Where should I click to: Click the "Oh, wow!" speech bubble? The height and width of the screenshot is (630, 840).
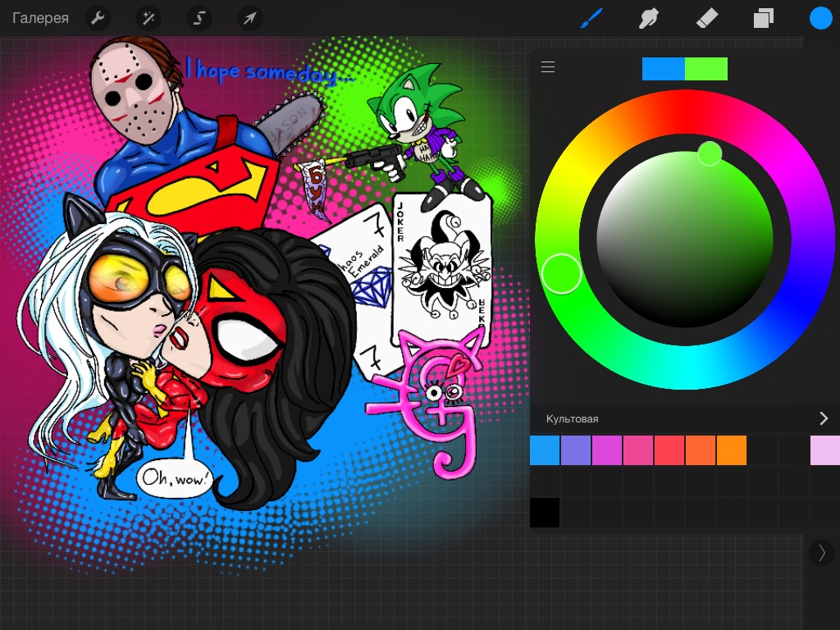175,477
